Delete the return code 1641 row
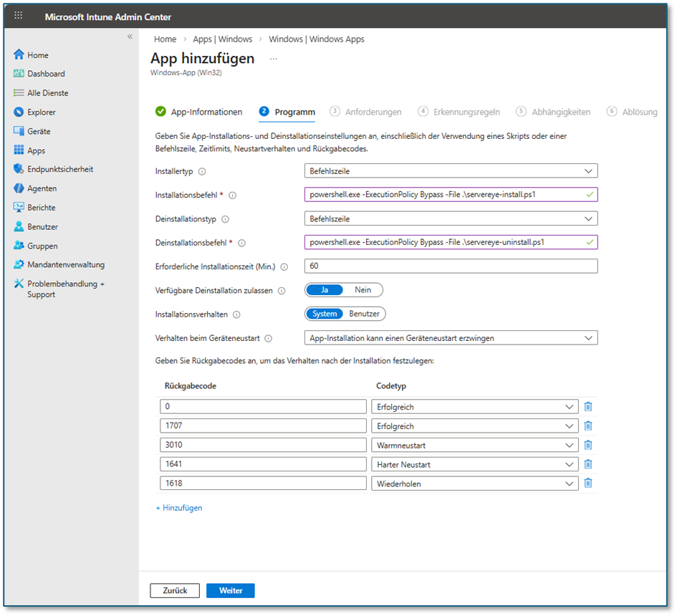The image size is (677, 616). (588, 464)
